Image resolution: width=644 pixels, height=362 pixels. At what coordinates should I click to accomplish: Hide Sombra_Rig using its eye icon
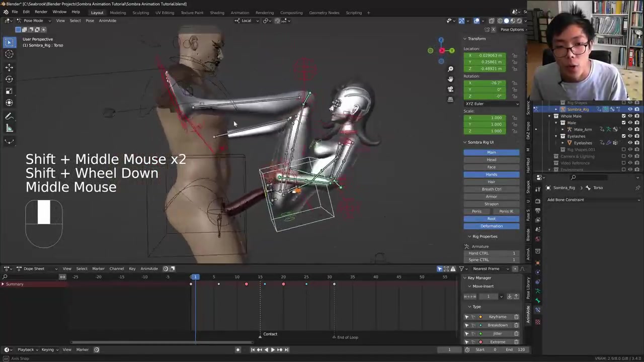pyautogui.click(x=630, y=109)
